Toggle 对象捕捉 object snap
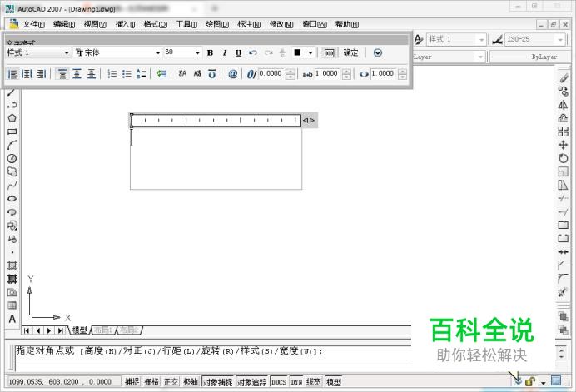 click(218, 382)
